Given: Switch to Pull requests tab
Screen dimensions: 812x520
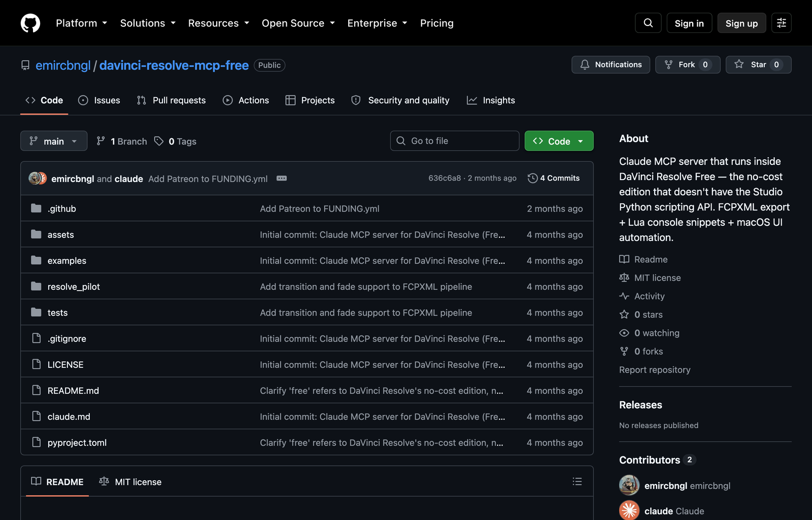Looking at the screenshot, I should point(171,100).
